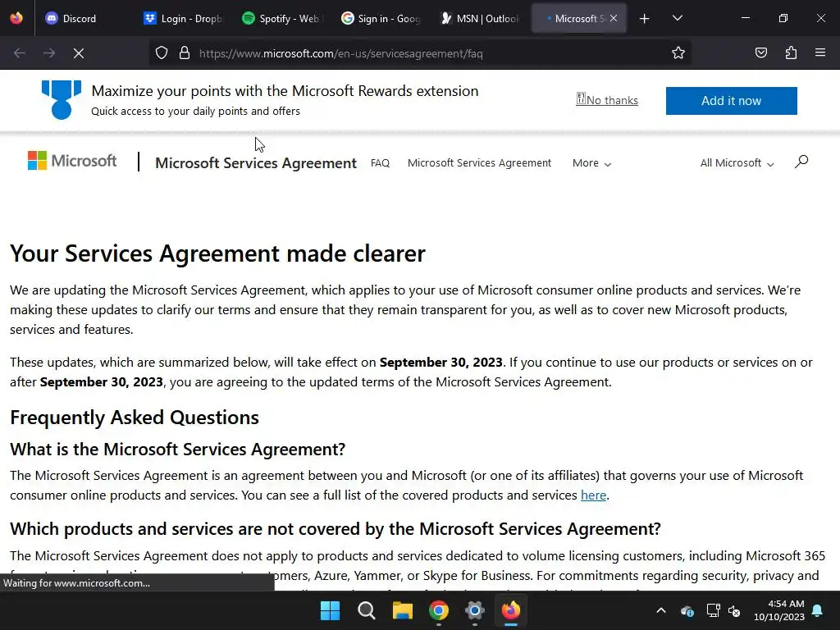
Task: Click the Add it now button
Action: click(731, 101)
